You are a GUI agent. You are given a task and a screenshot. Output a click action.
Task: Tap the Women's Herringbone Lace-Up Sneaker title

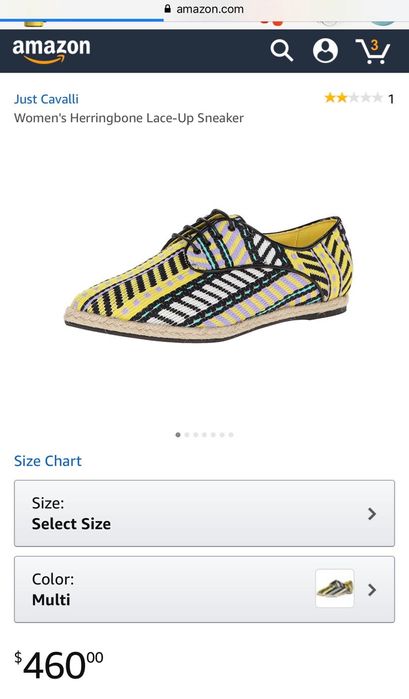point(129,118)
